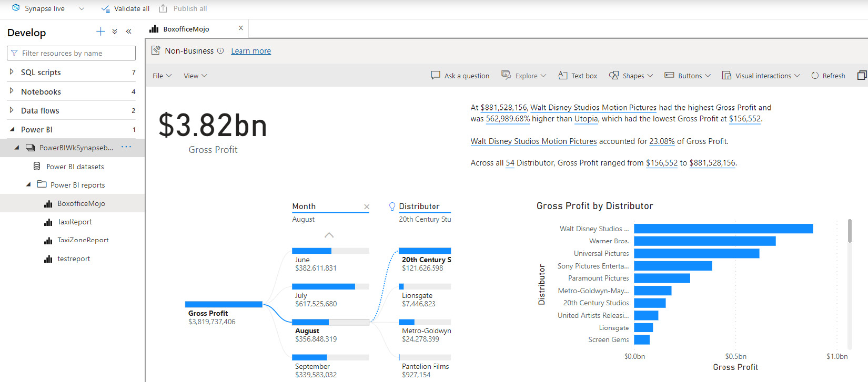Click the Distributor lightbulb icon
Screen dimensions: 868x382
pyautogui.click(x=392, y=207)
